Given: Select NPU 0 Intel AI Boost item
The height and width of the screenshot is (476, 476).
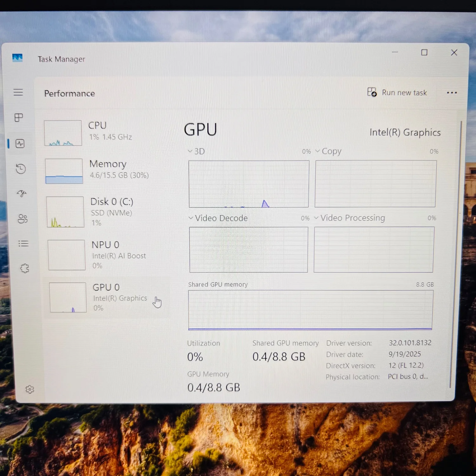Looking at the screenshot, I should 107,255.
